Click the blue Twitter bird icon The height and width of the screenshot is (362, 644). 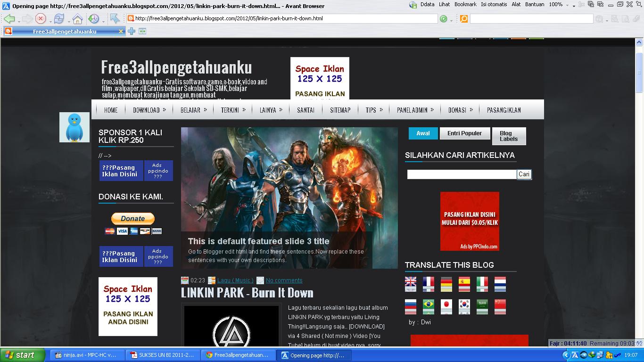(74, 127)
